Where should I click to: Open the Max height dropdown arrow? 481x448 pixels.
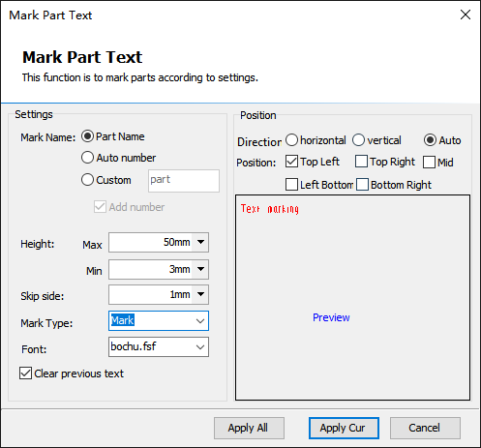pyautogui.click(x=200, y=242)
